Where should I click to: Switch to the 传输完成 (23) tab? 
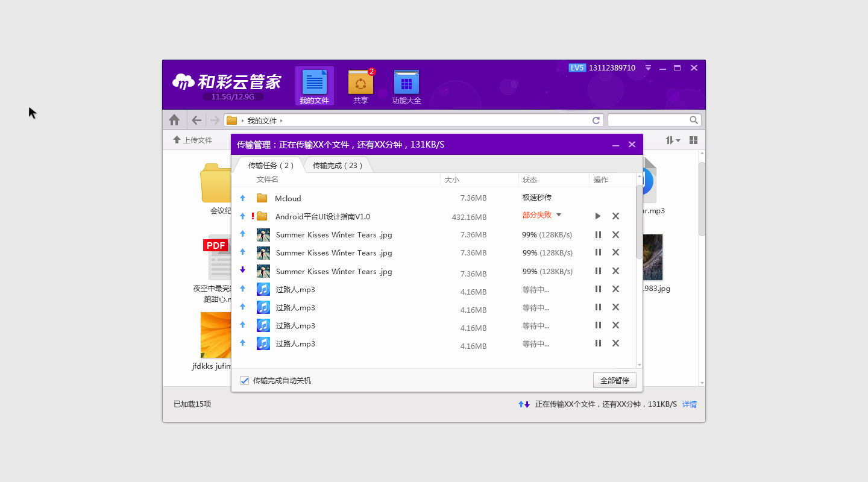click(x=337, y=165)
